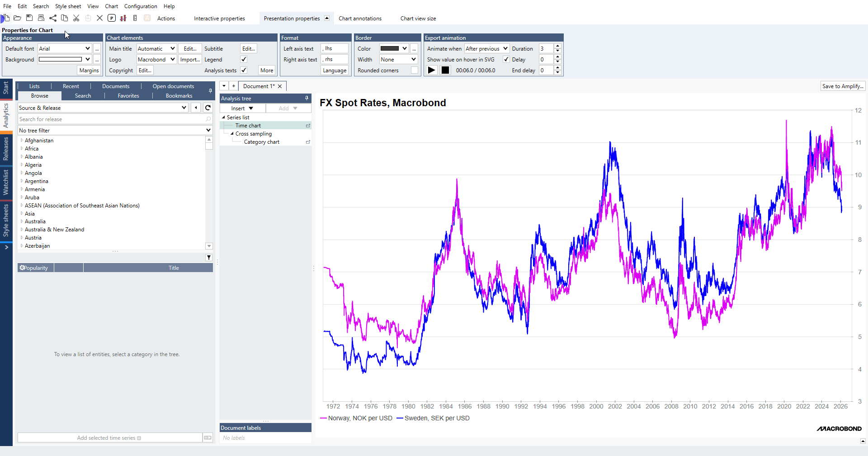The image size is (868, 456).
Task: Toggle the Analysis texts checkbox
Action: 244,70
